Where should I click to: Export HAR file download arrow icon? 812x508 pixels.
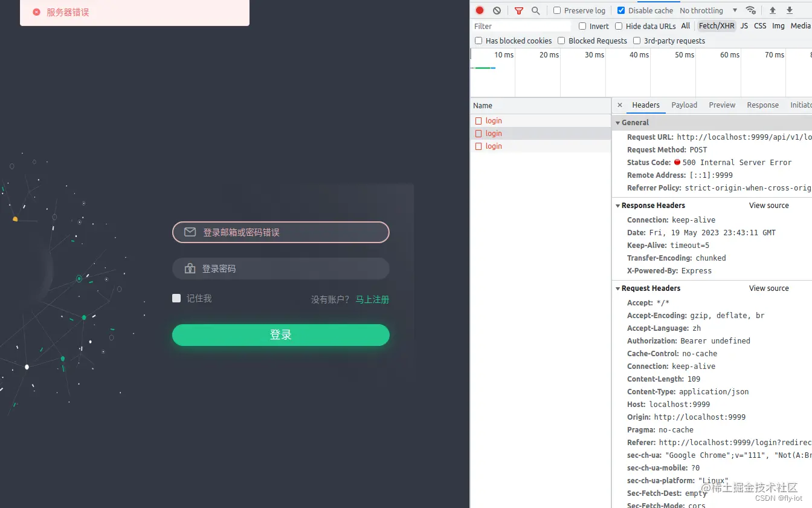790,10
